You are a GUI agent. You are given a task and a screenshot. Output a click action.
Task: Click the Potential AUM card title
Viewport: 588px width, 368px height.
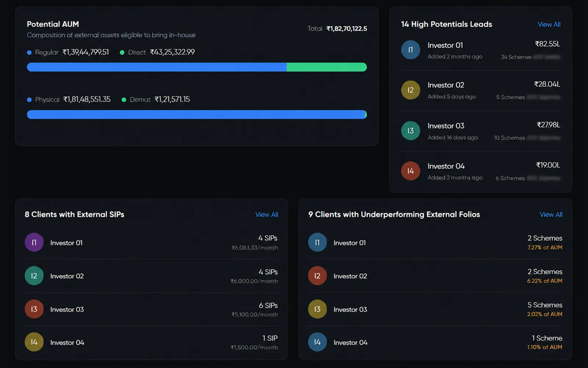tap(53, 24)
